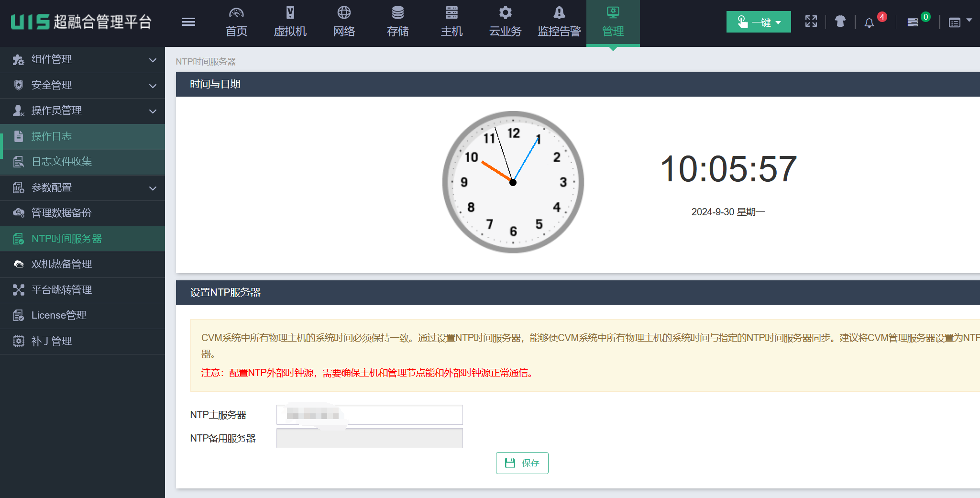Screen dimensions: 980x498
Task: Click the 补丁管理 patch icon
Action: [x=18, y=341]
